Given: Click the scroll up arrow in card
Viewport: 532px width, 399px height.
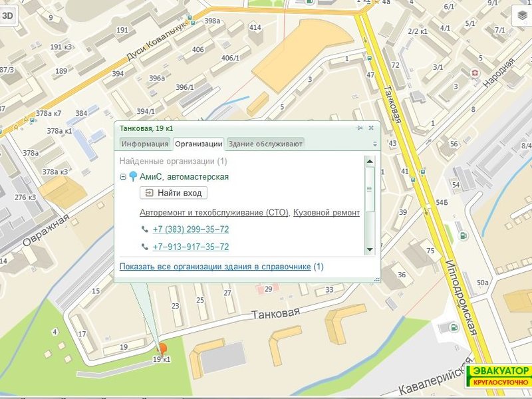Looking at the screenshot, I should [370, 161].
